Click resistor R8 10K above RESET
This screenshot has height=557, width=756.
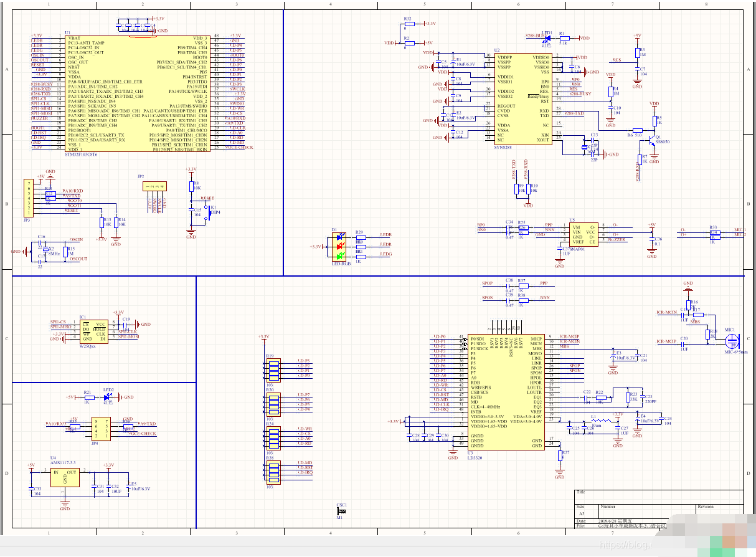click(x=191, y=186)
